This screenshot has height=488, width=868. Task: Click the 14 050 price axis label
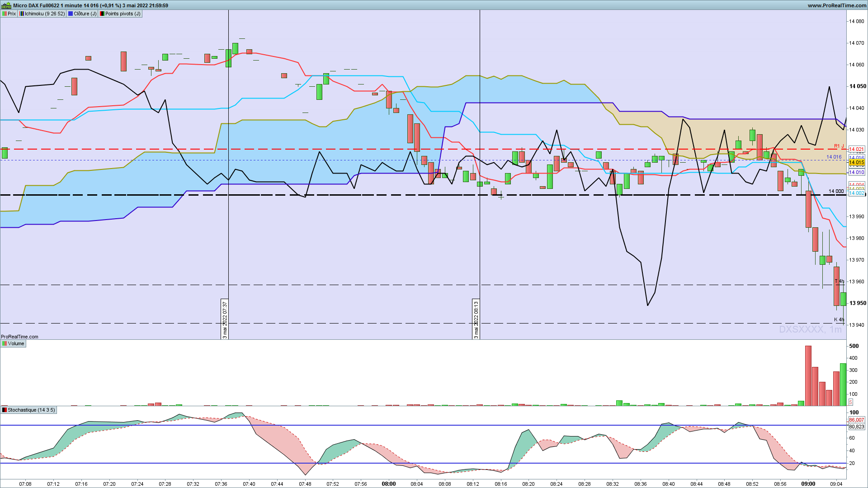point(858,86)
